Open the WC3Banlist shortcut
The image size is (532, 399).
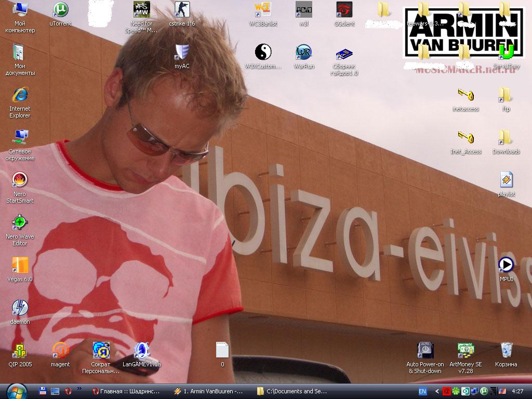click(263, 14)
